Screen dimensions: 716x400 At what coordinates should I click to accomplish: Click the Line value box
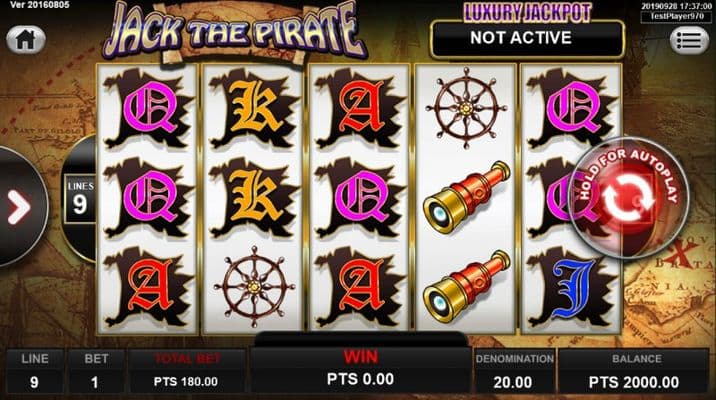tap(35, 371)
